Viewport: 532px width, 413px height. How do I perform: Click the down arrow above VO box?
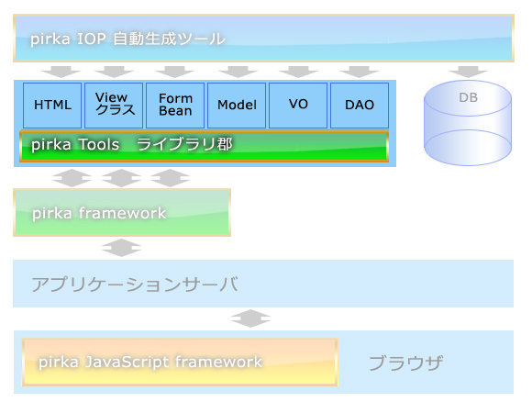298,72
